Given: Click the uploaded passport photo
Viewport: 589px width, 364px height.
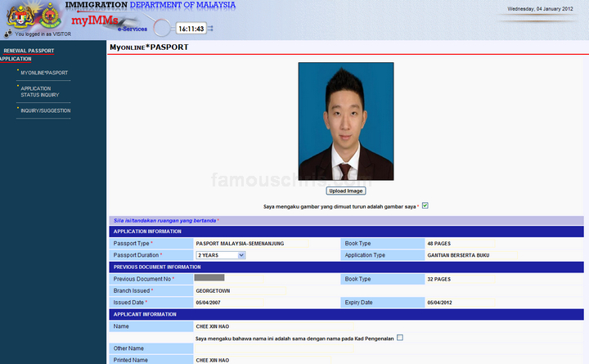Looking at the screenshot, I should (x=346, y=121).
